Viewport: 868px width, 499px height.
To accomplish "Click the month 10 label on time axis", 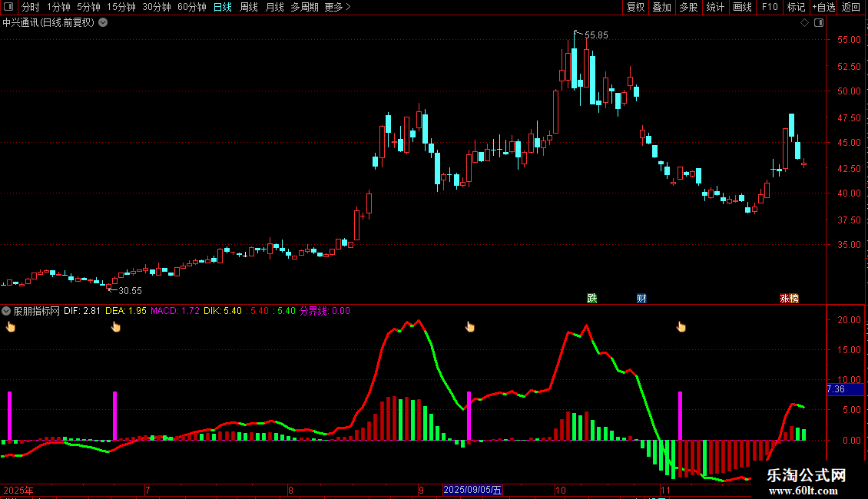I will click(561, 491).
